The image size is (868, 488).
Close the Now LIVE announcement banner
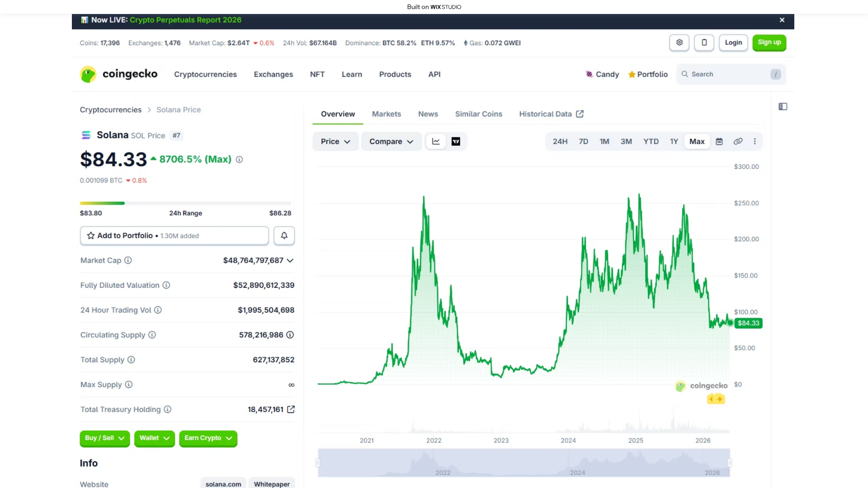click(782, 20)
